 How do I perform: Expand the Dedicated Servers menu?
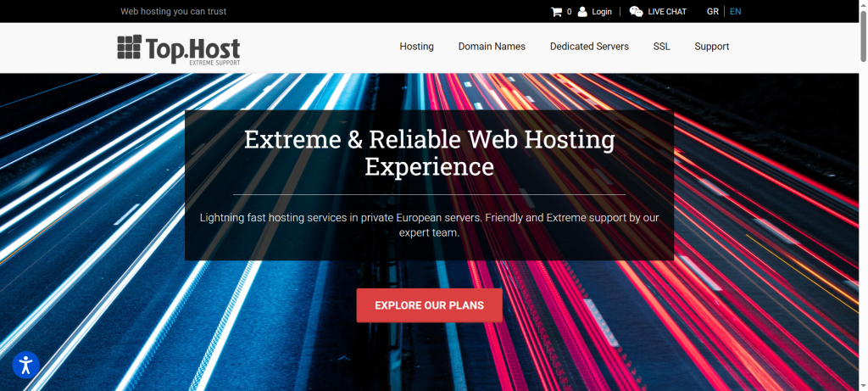coord(589,47)
